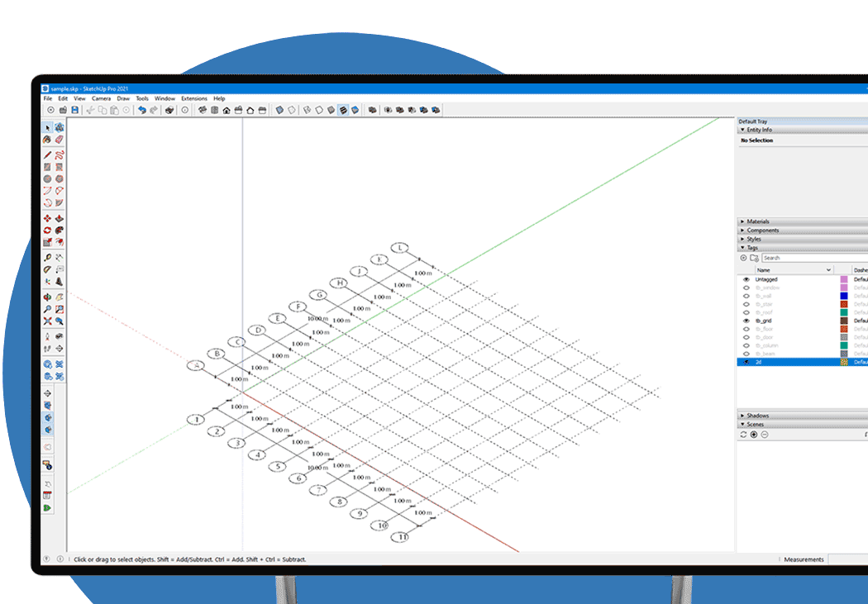
Task: Select the Protractor tool
Action: [x=48, y=269]
